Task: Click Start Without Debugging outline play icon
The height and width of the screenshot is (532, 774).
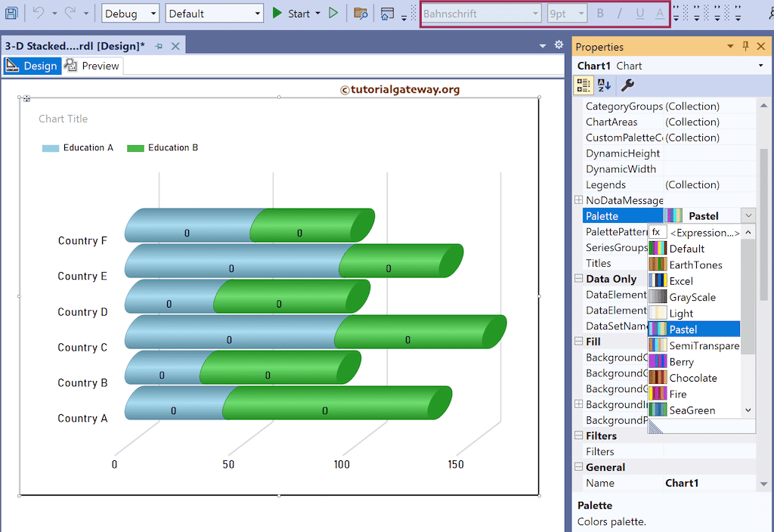Action: click(x=333, y=14)
